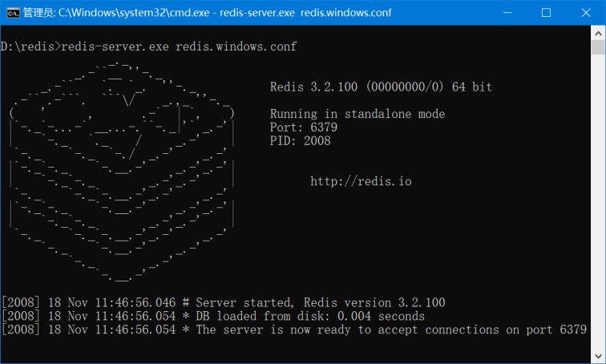Click the 'DB loaded from disk: 0.004 seconds' line
Viewport: 606px width, 364px height.
click(213, 316)
